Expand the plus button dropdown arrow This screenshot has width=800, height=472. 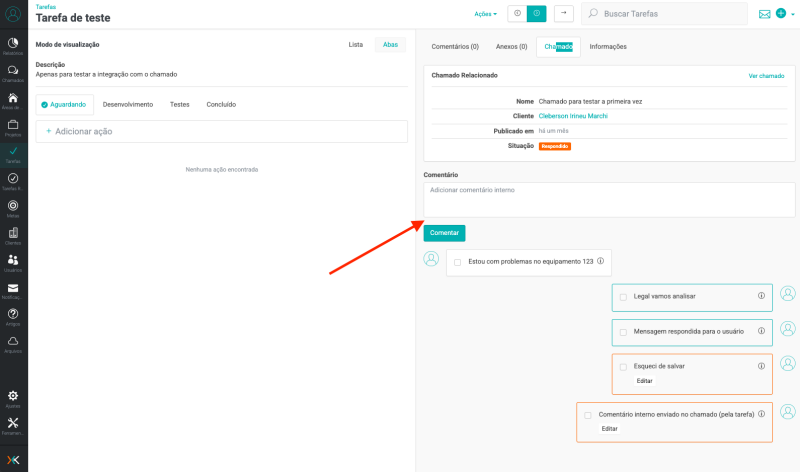click(792, 14)
